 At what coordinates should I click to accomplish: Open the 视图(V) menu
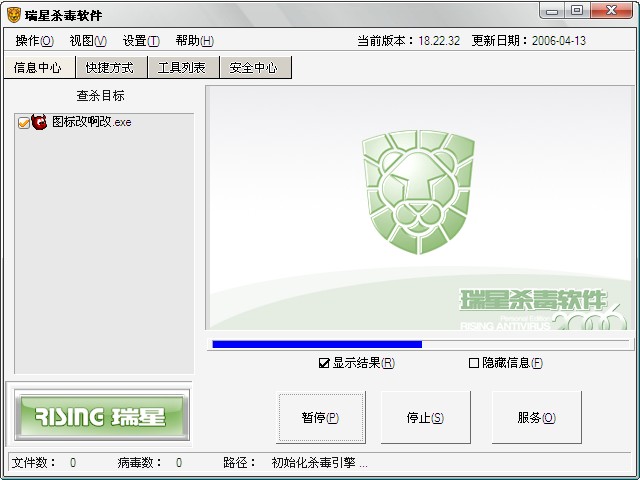(88, 41)
